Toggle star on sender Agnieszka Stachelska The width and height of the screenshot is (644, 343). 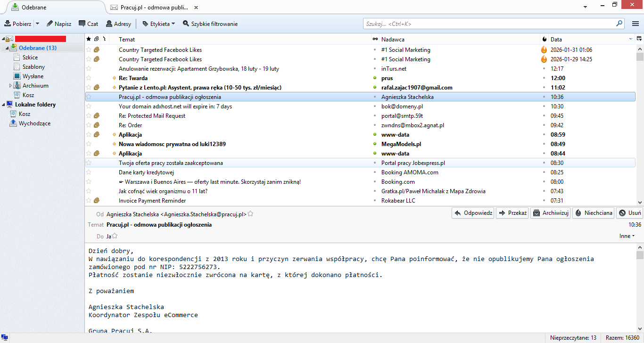tap(251, 214)
